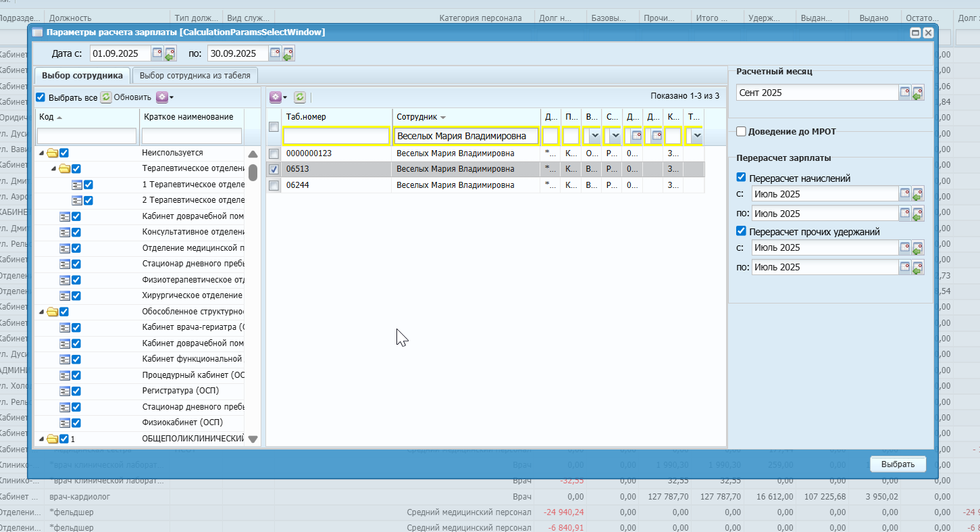The width and height of the screenshot is (980, 532).
Task: Sort by the Таб.номер column header
Action: 337,117
